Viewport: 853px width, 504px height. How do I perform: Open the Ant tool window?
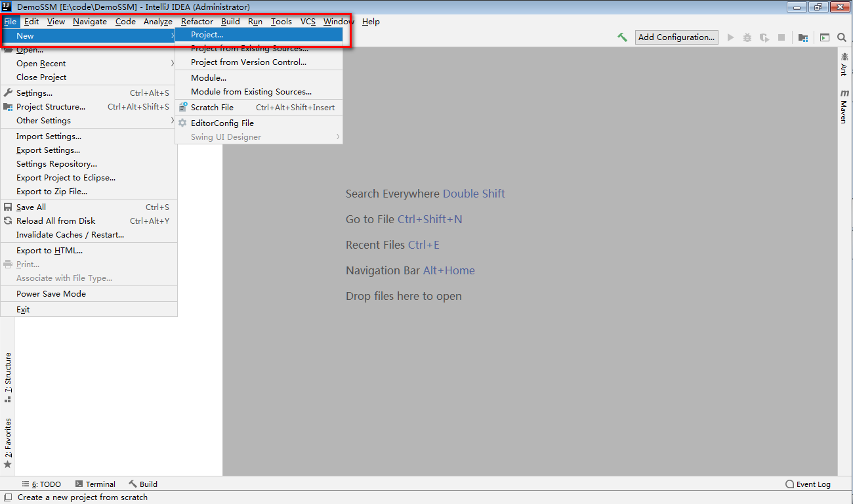(844, 64)
